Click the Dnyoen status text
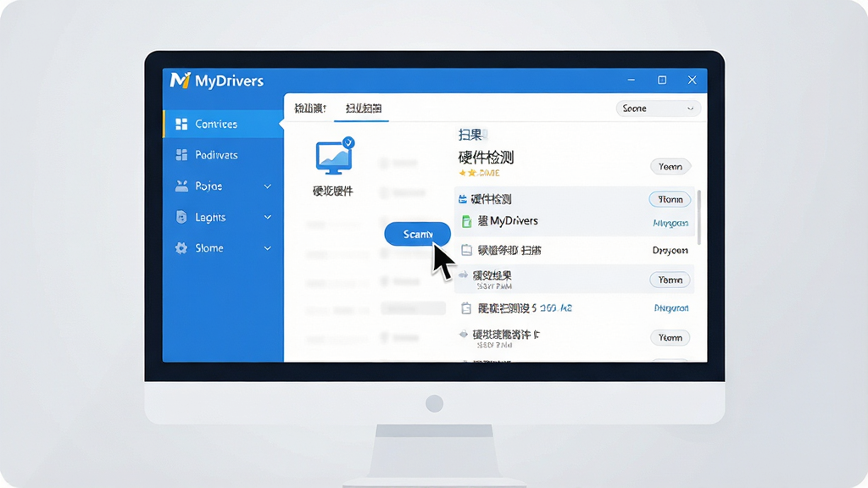The width and height of the screenshot is (868, 488). (x=670, y=251)
